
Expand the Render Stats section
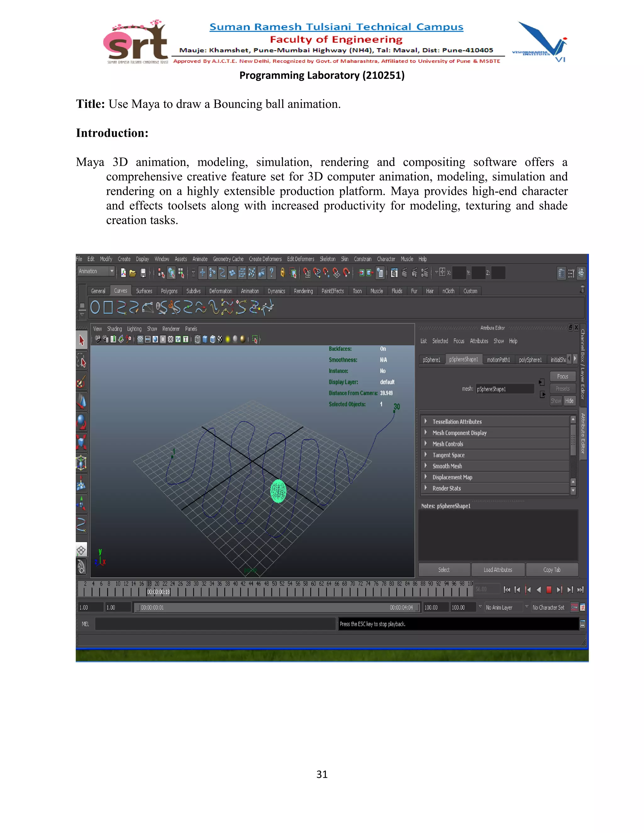pos(495,488)
